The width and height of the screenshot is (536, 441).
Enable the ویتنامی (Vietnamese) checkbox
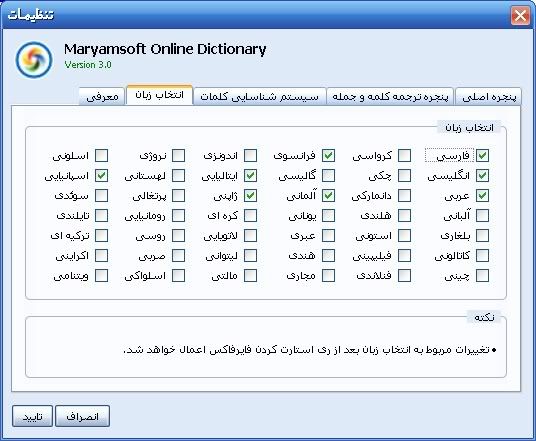(101, 276)
